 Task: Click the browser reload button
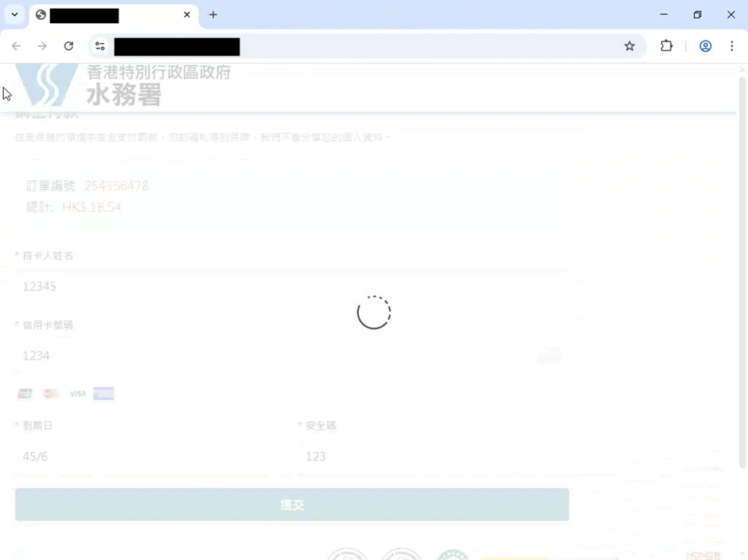click(68, 46)
